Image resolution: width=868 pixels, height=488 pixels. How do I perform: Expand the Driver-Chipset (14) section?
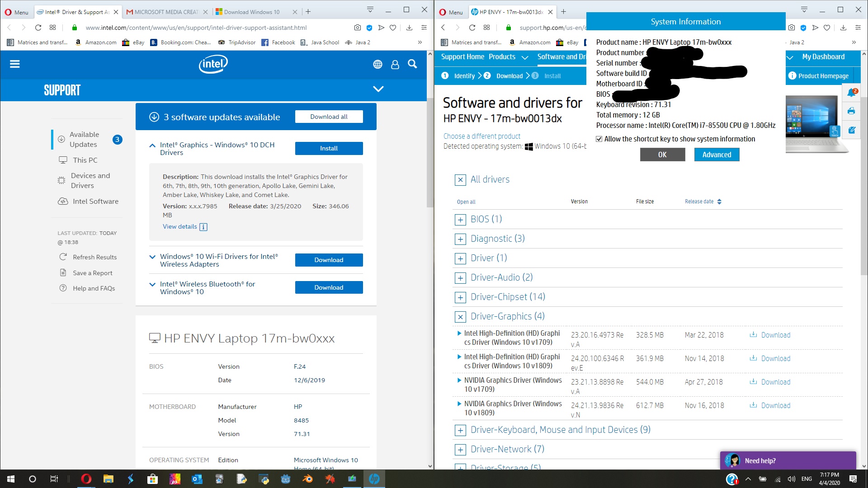[x=461, y=297]
